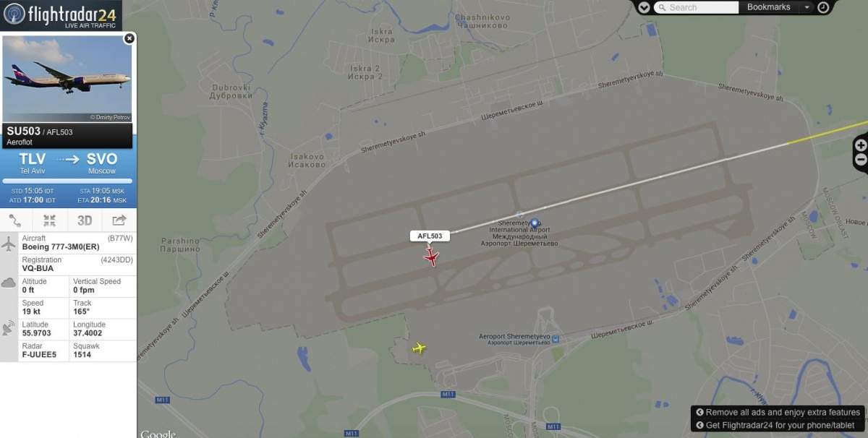
Task: Open the Bookmarks dropdown arrow
Action: [807, 7]
